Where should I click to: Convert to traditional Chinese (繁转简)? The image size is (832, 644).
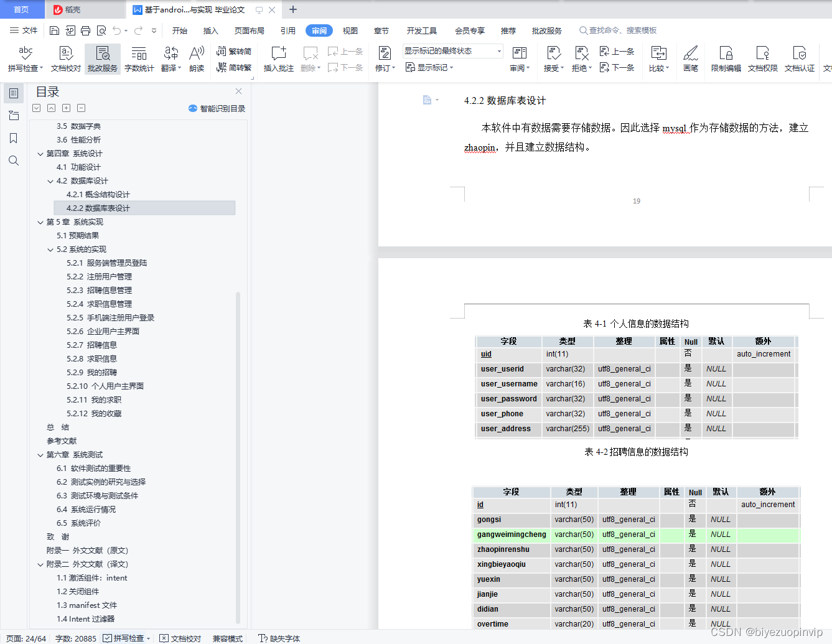pos(234,52)
